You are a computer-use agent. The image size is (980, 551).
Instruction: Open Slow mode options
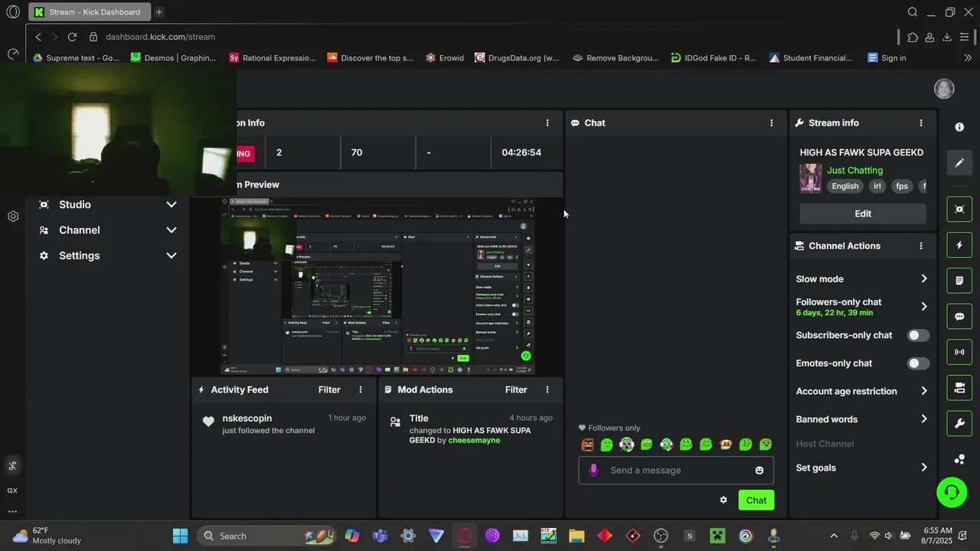(x=862, y=279)
